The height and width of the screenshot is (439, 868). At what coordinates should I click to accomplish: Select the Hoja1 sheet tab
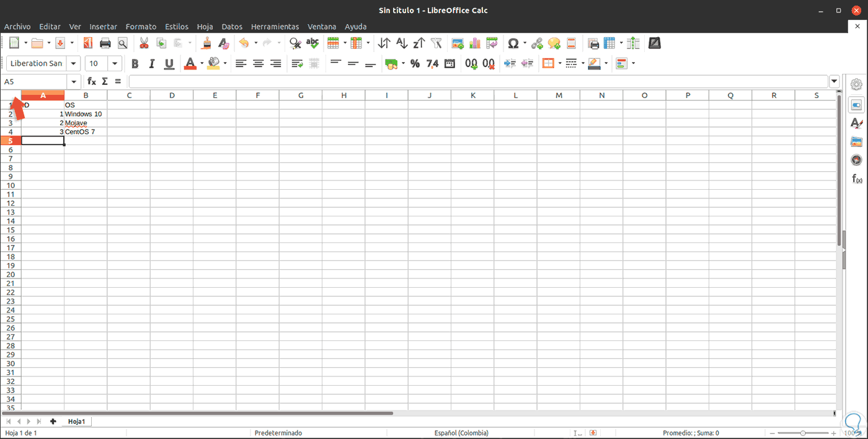(76, 421)
